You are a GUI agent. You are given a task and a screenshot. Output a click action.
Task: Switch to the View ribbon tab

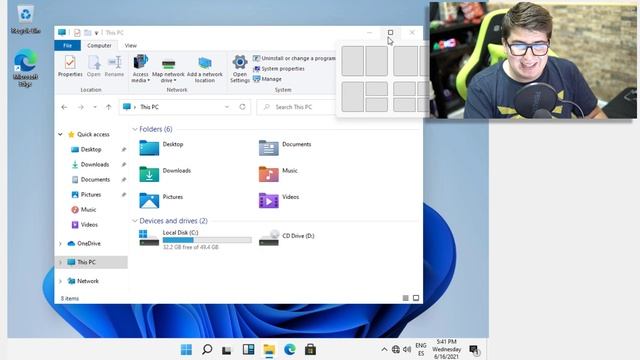coord(131,45)
